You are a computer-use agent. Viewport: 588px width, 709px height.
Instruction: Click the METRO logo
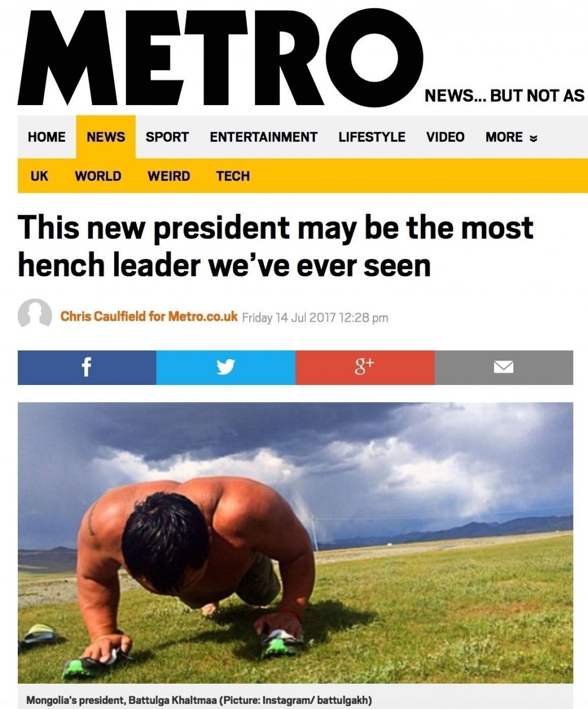(x=220, y=57)
